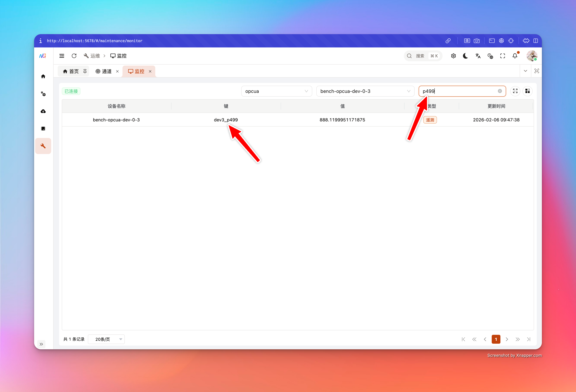Open the language switcher icon

point(478,56)
